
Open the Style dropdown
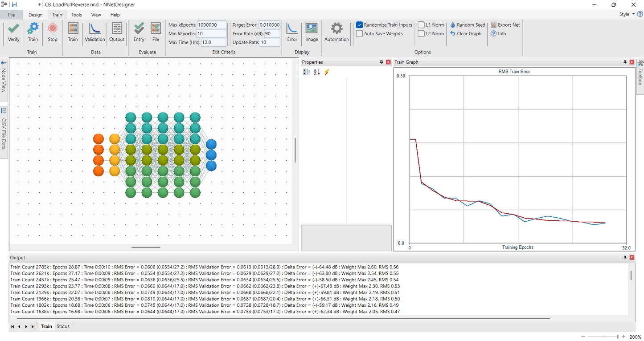[627, 14]
